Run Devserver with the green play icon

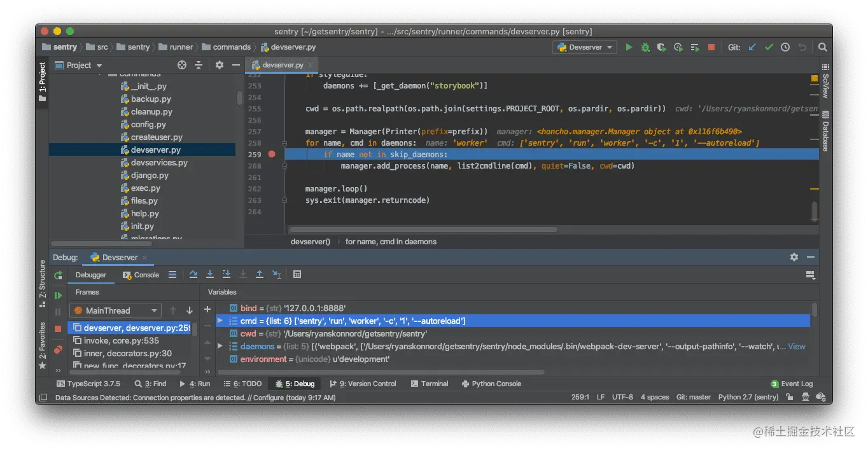click(629, 47)
